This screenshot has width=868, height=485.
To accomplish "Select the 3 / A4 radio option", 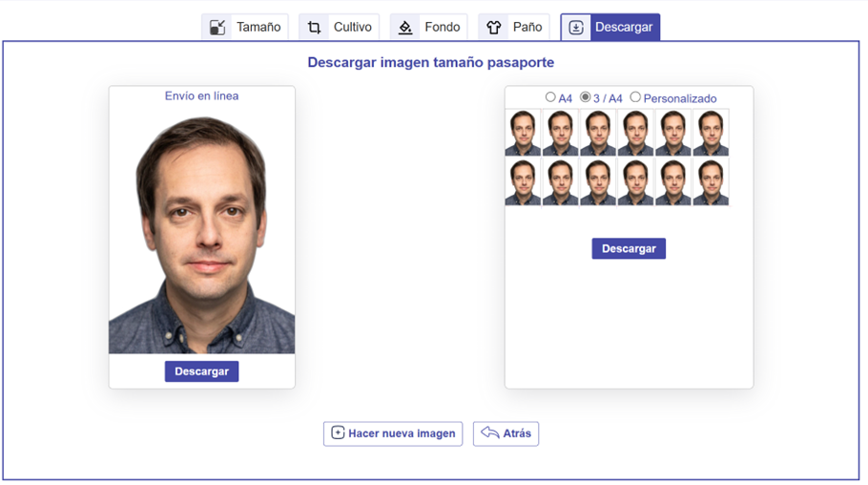I will [585, 97].
